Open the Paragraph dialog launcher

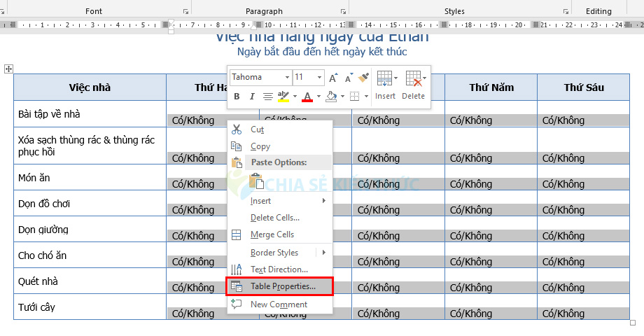343,11
